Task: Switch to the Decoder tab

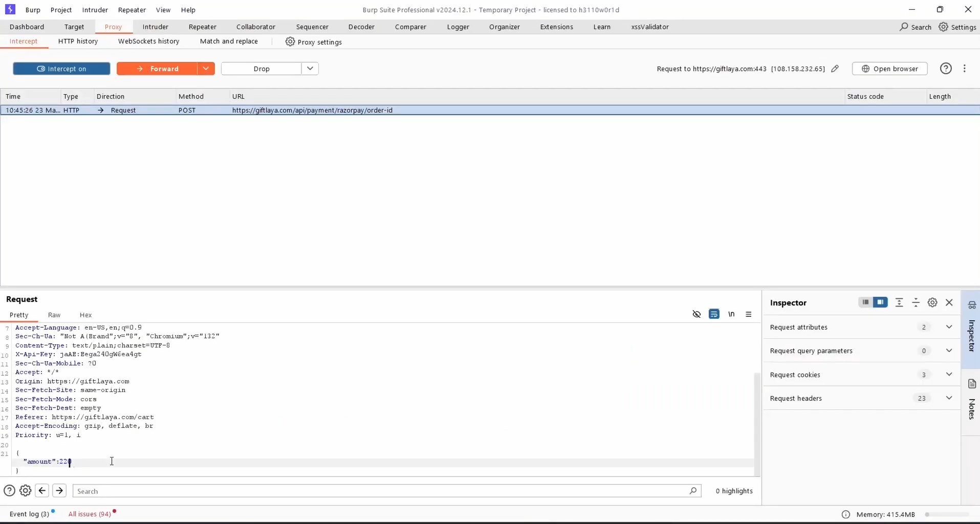Action: [x=361, y=27]
